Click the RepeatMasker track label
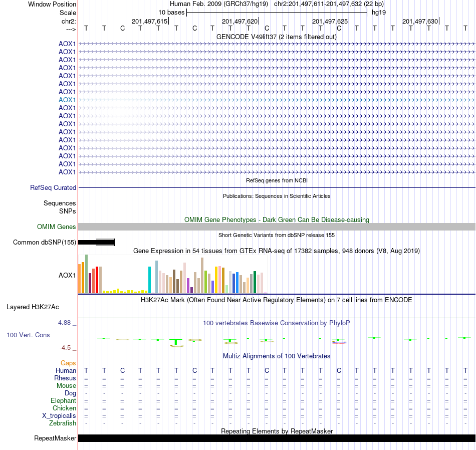476x450 pixels. click(55, 438)
